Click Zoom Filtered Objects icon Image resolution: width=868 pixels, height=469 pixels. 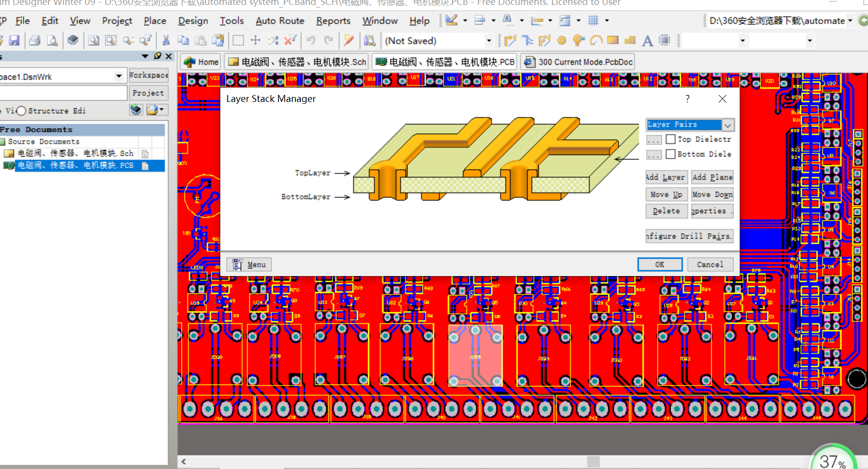tap(146, 40)
